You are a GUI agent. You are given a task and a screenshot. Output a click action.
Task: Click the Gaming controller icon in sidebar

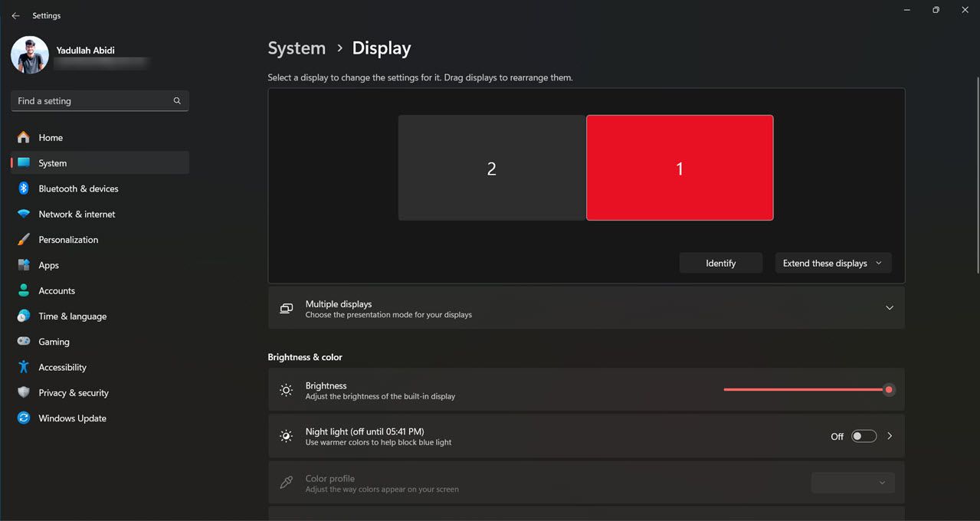pos(24,342)
